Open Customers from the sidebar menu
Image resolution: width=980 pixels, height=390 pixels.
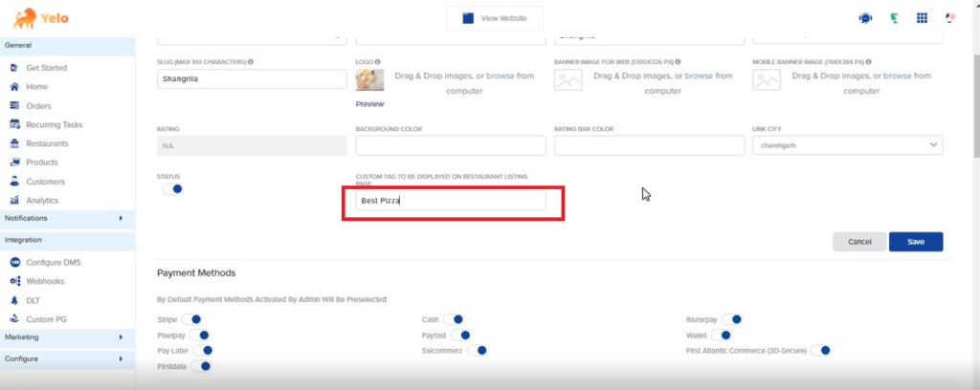45,182
